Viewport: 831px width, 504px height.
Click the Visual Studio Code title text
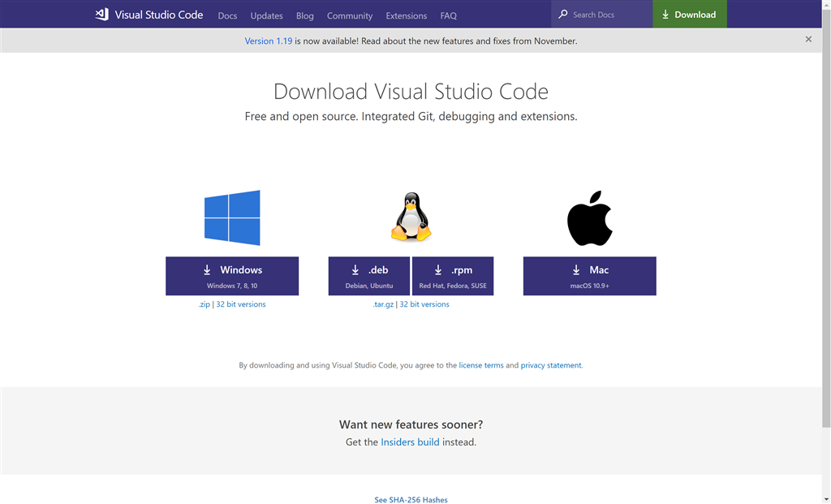click(159, 15)
